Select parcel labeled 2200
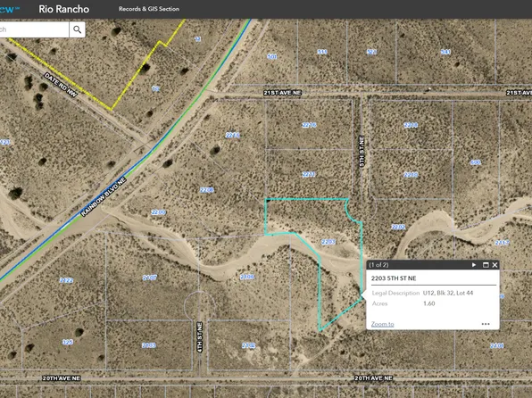Viewport: 532px width, 398px height. tap(159, 212)
